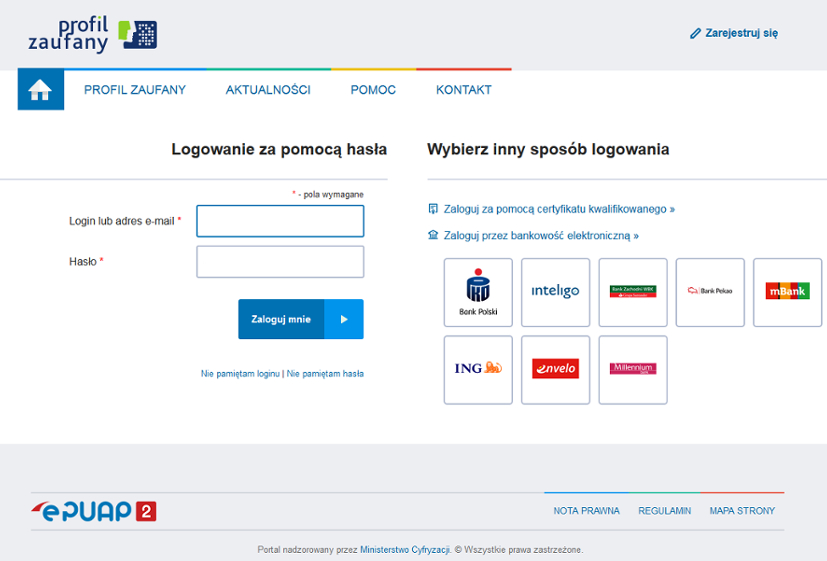Open the home icon in navigation bar

pos(41,90)
